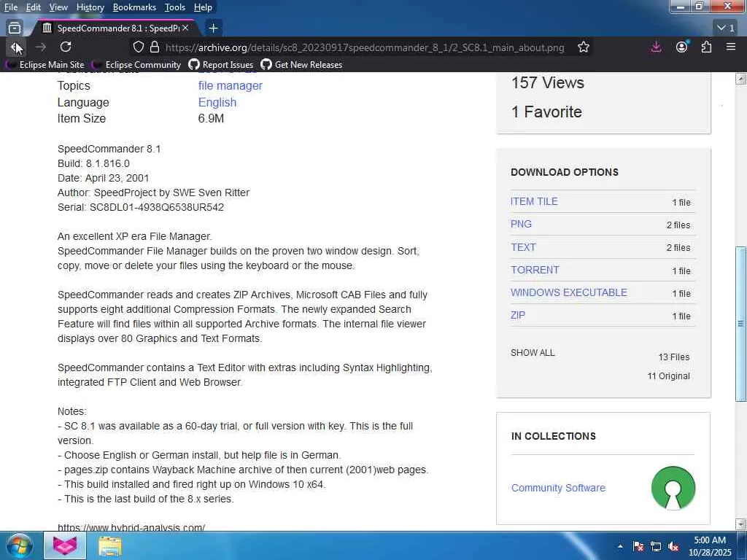Click the hybrid-analysis.com link
Image resolution: width=747 pixels, height=560 pixels.
(x=131, y=527)
